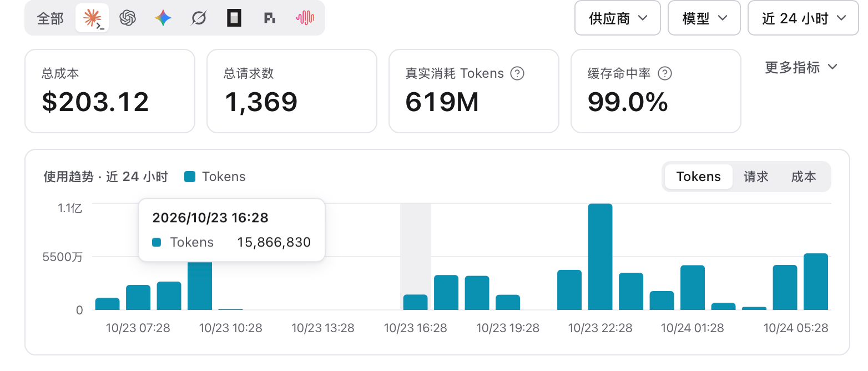Switch chart to 成本 view

[x=804, y=177]
